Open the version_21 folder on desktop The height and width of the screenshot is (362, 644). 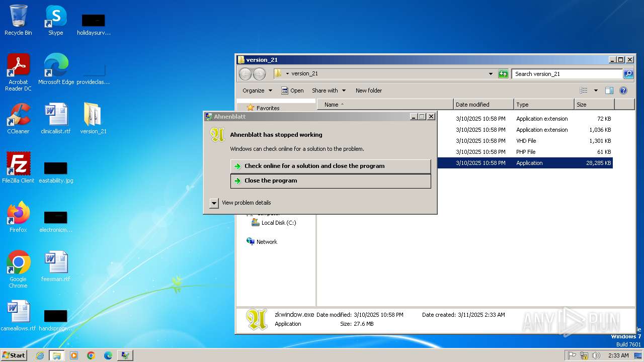(x=93, y=119)
